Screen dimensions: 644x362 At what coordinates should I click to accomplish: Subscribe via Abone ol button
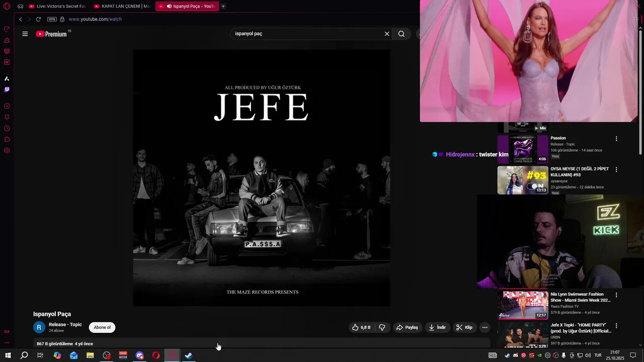102,327
